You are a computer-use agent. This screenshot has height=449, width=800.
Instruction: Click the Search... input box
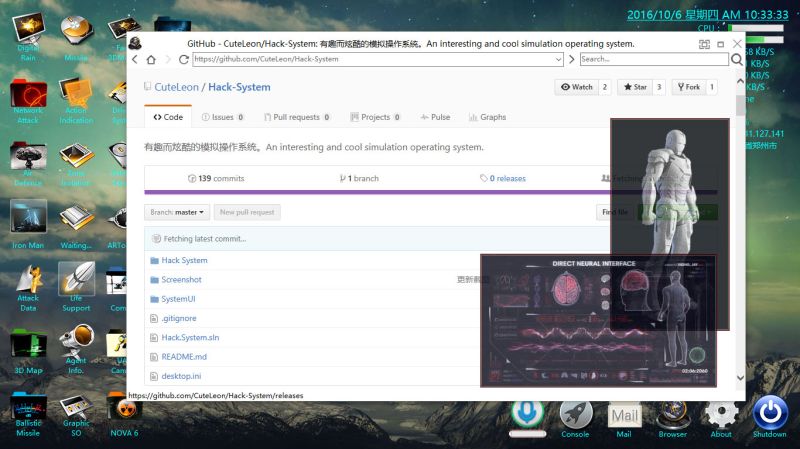(x=654, y=59)
